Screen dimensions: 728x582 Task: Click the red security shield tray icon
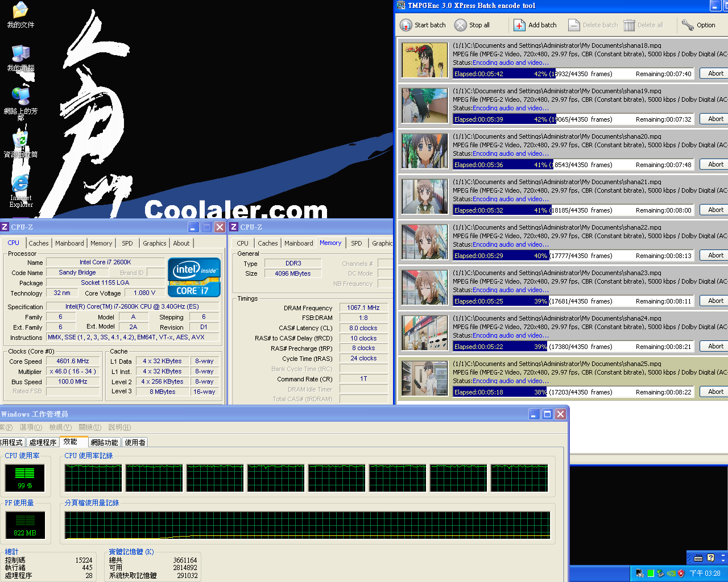pos(681,573)
